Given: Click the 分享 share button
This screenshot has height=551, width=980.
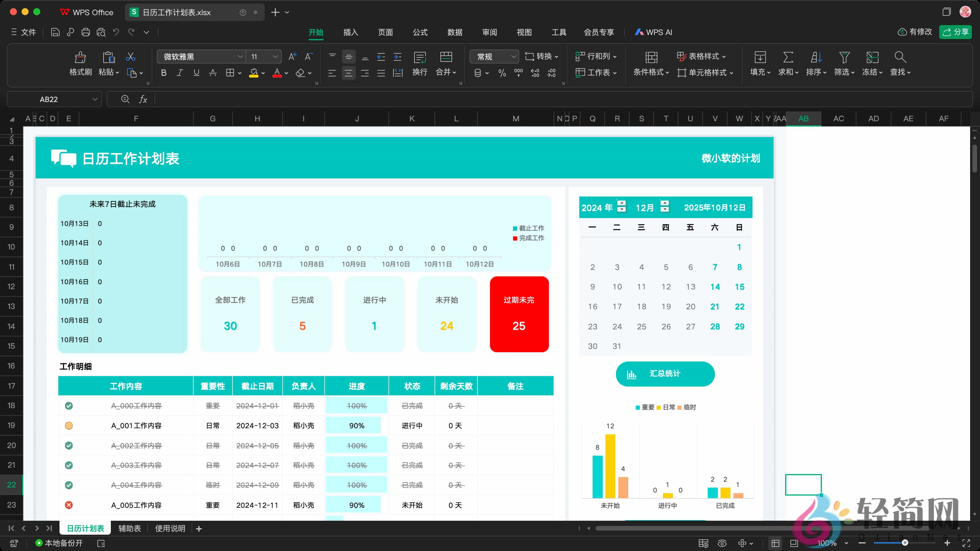Looking at the screenshot, I should (955, 32).
